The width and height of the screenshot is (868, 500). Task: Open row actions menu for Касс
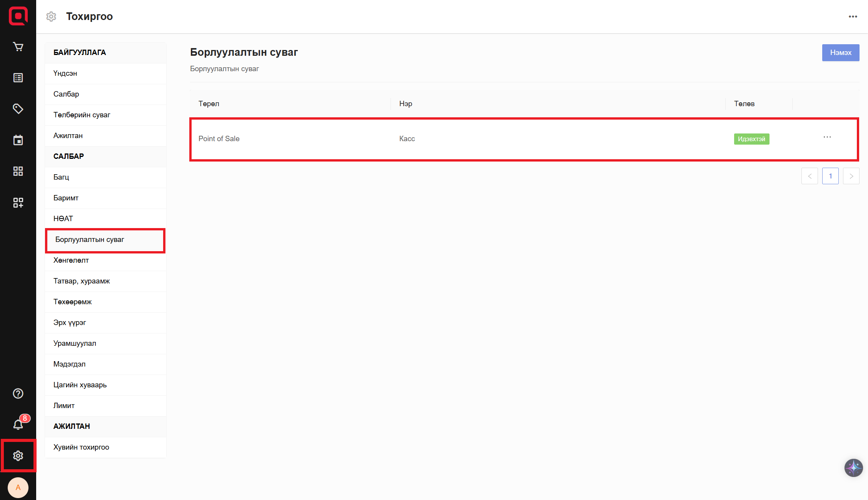pyautogui.click(x=827, y=137)
